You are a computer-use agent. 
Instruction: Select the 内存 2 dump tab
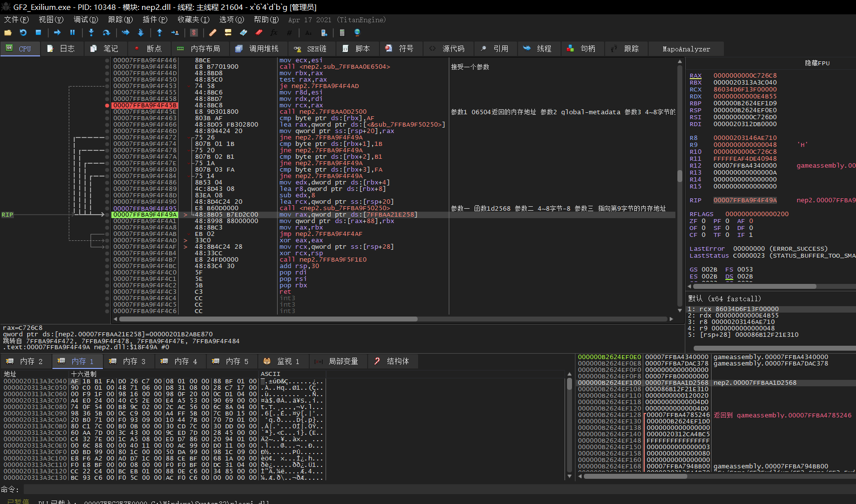26,361
